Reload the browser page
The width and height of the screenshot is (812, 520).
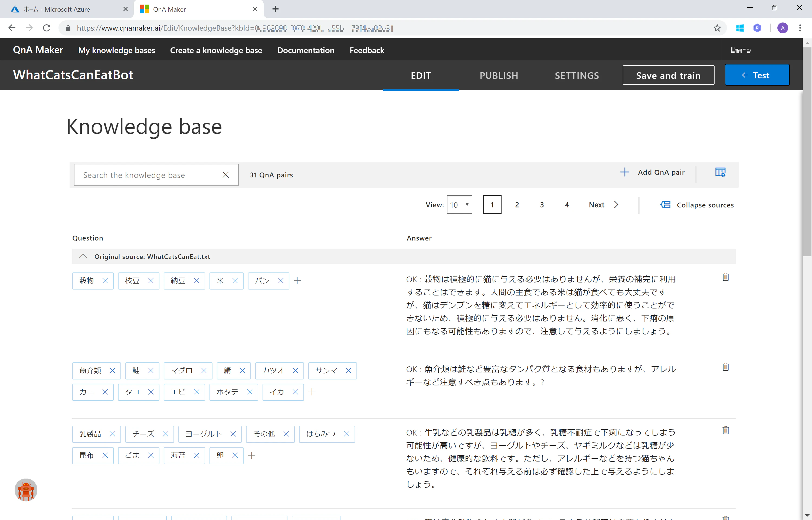coord(47,28)
